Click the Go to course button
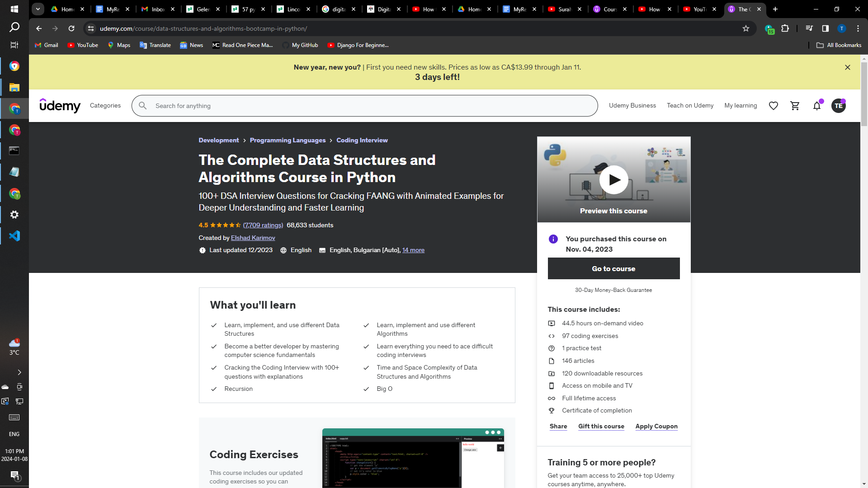 click(x=613, y=269)
